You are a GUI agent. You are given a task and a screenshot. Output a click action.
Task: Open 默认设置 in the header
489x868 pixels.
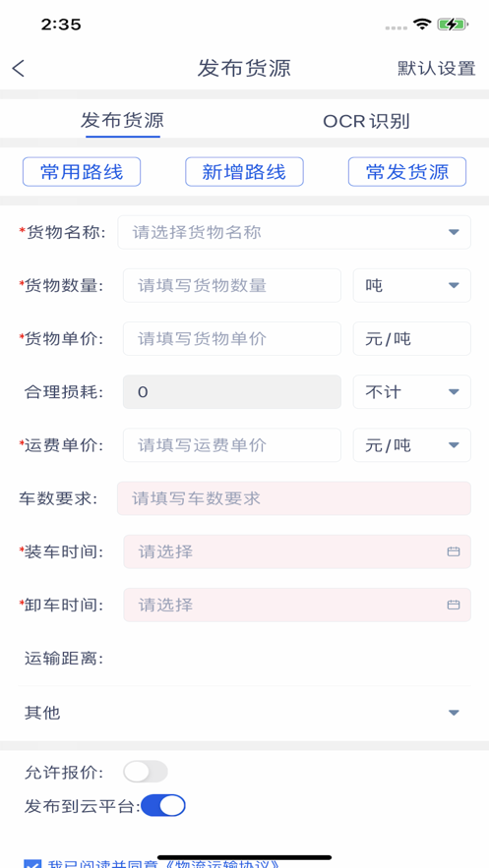pos(437,69)
